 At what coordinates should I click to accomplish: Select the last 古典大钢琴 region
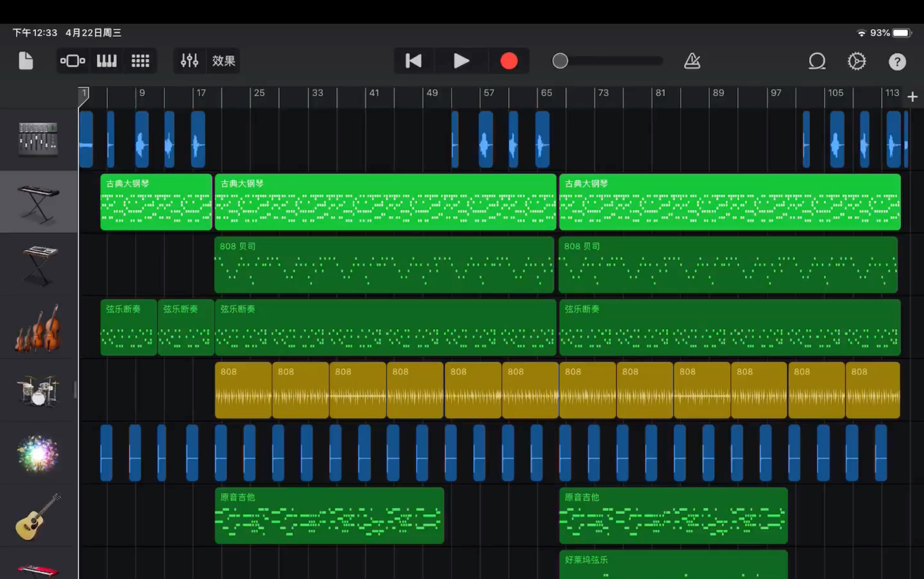[x=730, y=202]
